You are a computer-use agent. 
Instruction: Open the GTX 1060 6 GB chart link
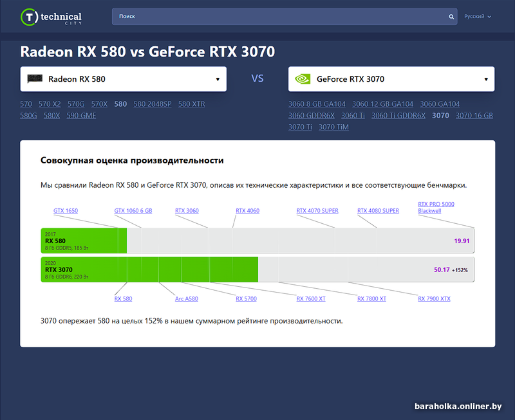[x=133, y=211]
